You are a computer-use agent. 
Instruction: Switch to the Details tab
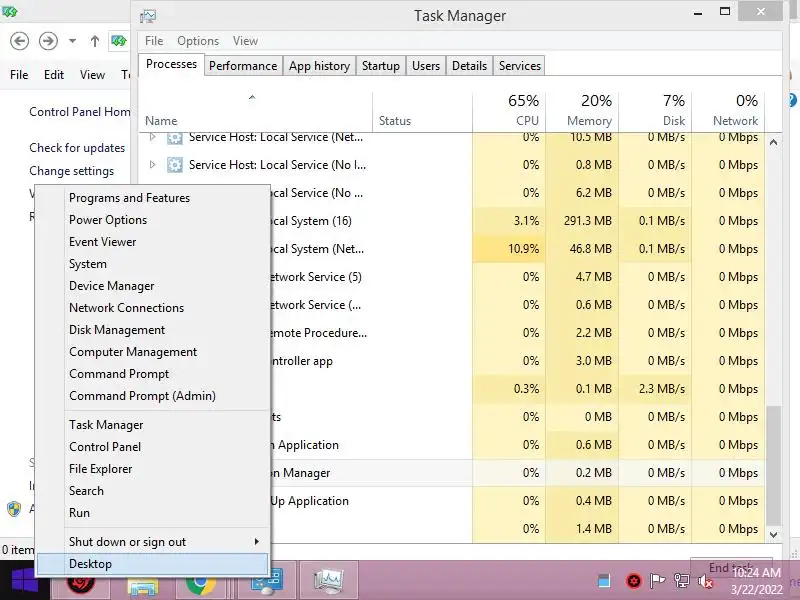(469, 66)
